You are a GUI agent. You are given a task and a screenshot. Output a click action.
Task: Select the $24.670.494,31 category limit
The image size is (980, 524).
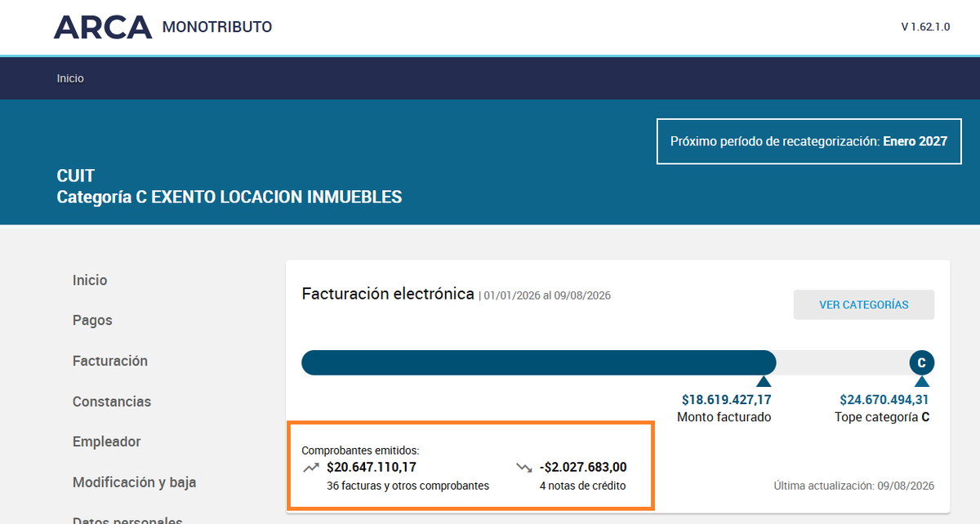click(x=884, y=400)
